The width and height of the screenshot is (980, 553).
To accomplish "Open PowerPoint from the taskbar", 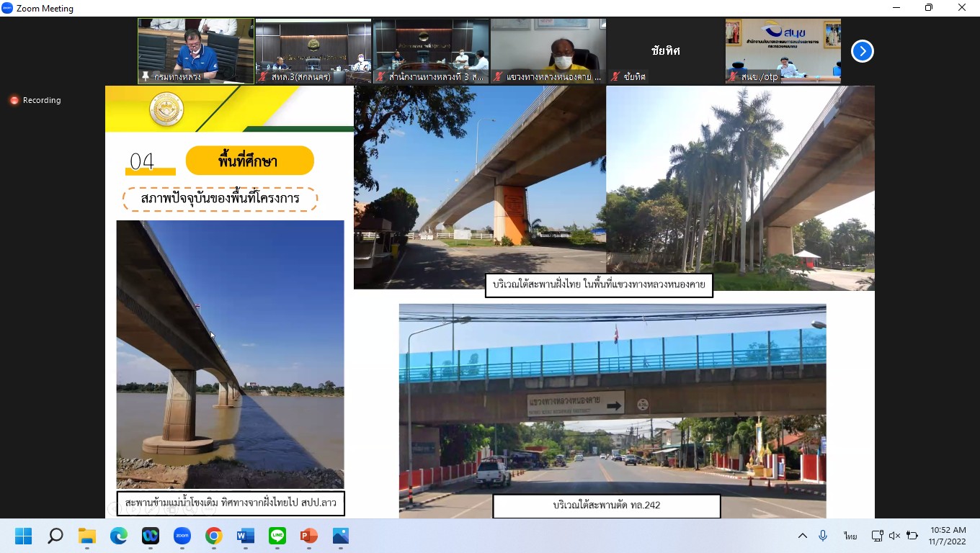I will [308, 536].
